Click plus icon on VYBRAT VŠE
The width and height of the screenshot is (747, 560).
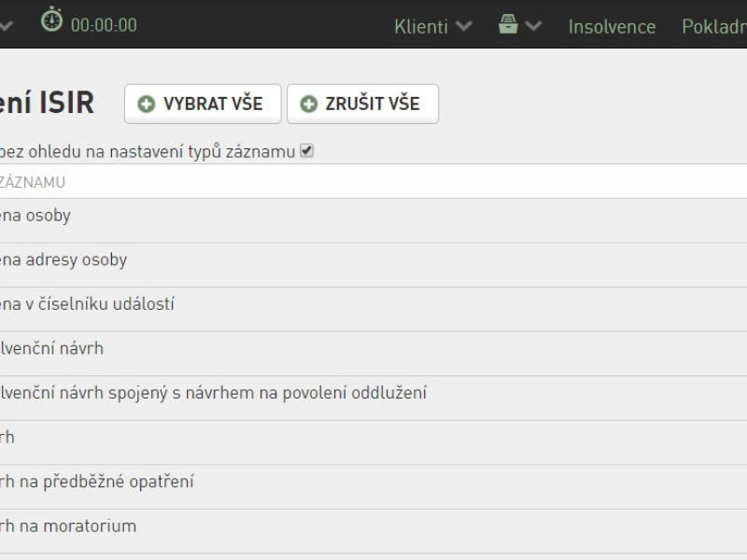(147, 104)
